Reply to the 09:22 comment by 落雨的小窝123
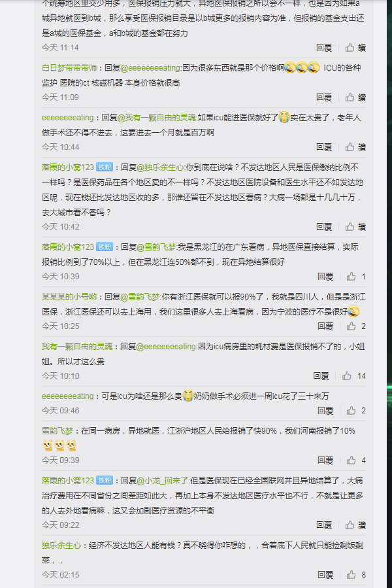The height and width of the screenshot is (588, 392). tap(324, 525)
